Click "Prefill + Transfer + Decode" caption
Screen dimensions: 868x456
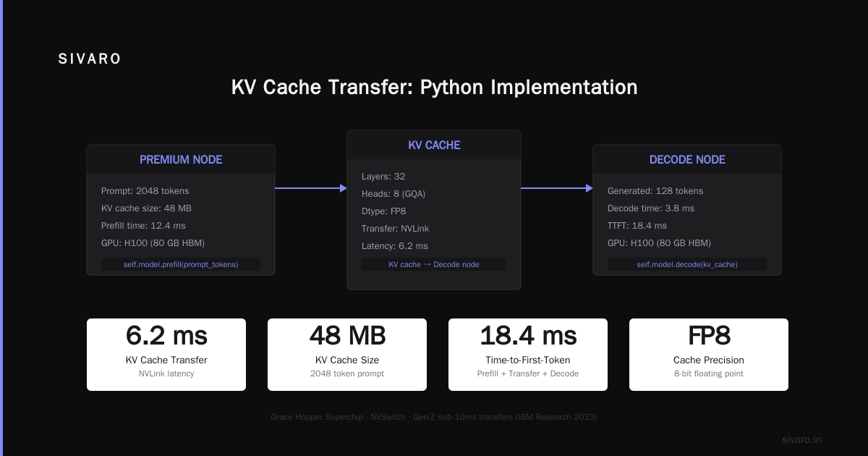[528, 373]
